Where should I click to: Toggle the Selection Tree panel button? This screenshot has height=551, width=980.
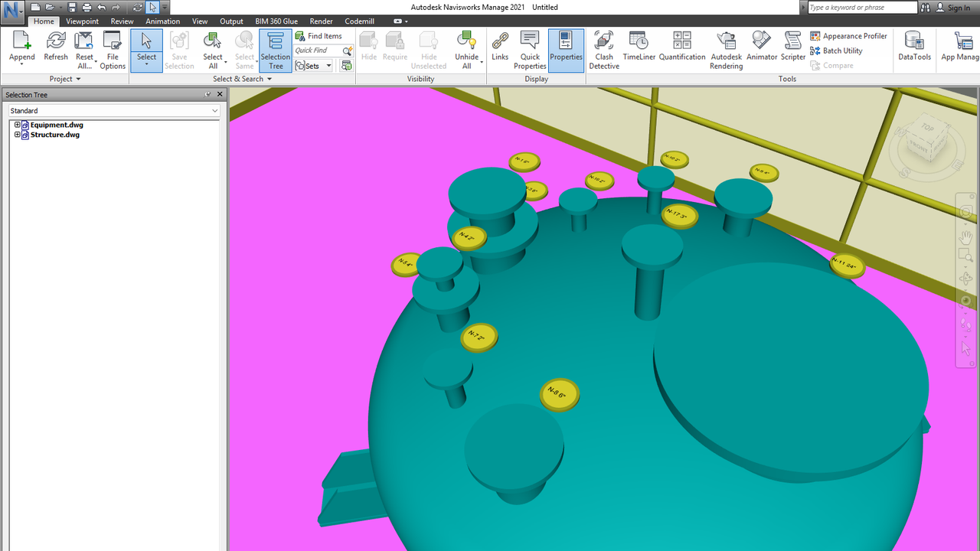click(x=276, y=51)
